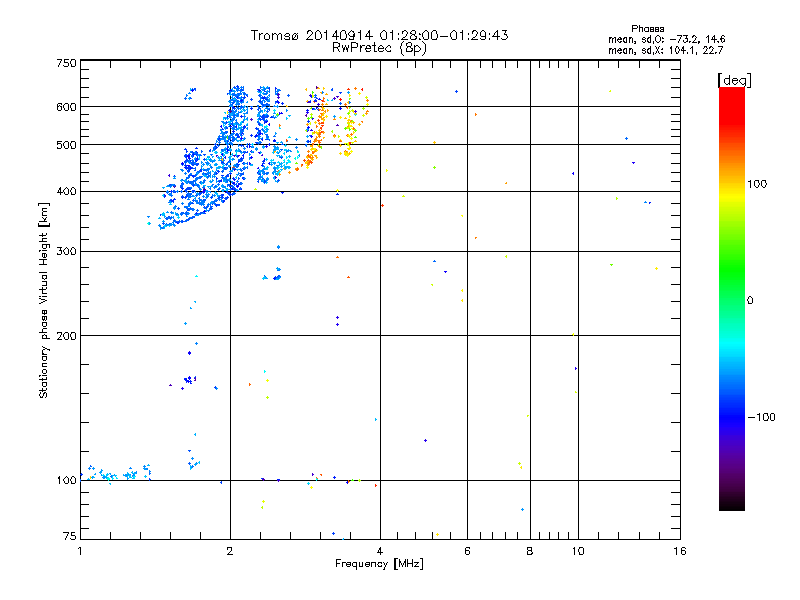The width and height of the screenshot is (800, 600).
Task: Click the 'mean, sd,X: 104.1, 22.7' text
Action: coord(665,50)
